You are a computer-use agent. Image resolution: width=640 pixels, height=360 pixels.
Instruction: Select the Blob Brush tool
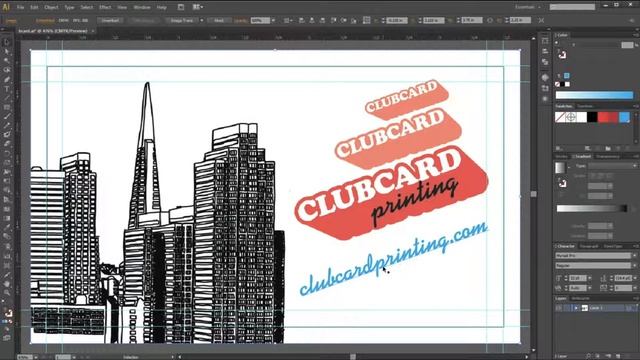(7, 135)
